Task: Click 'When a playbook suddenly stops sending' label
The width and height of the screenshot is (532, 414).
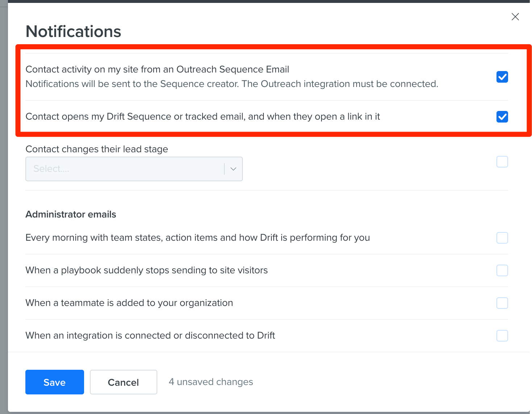Action: pyautogui.click(x=146, y=270)
